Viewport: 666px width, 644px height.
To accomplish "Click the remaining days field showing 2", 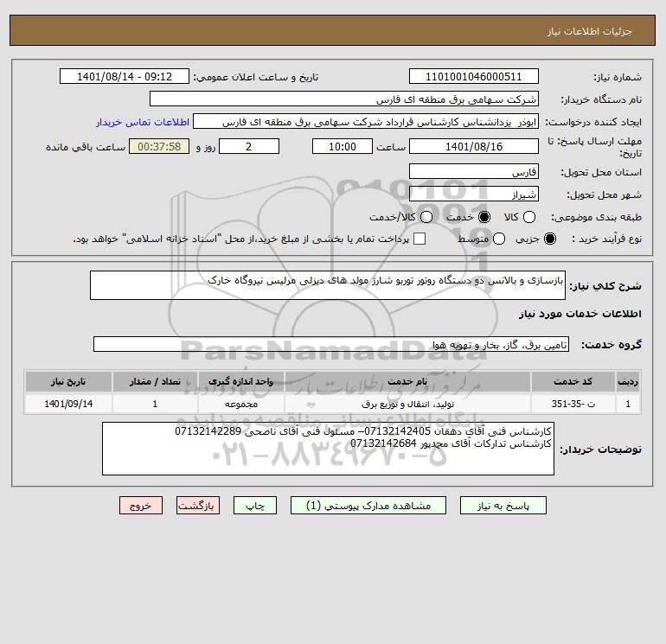I will [x=249, y=146].
